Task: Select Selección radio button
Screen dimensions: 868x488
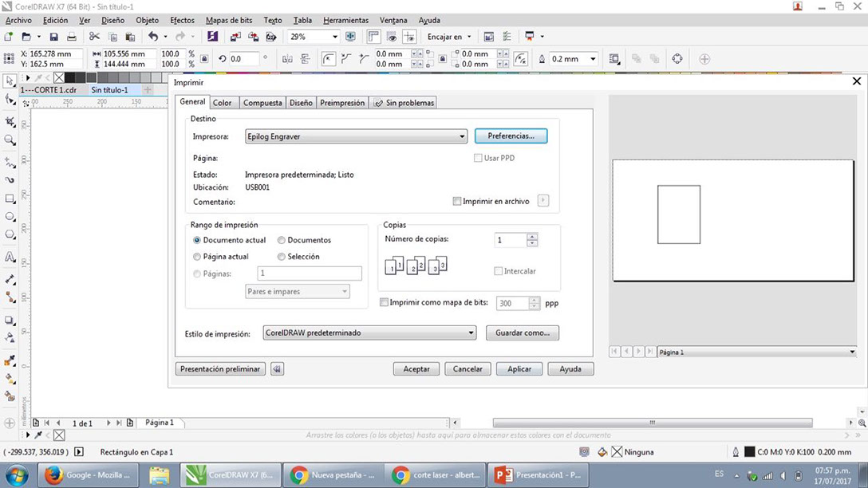Action: [x=281, y=257]
